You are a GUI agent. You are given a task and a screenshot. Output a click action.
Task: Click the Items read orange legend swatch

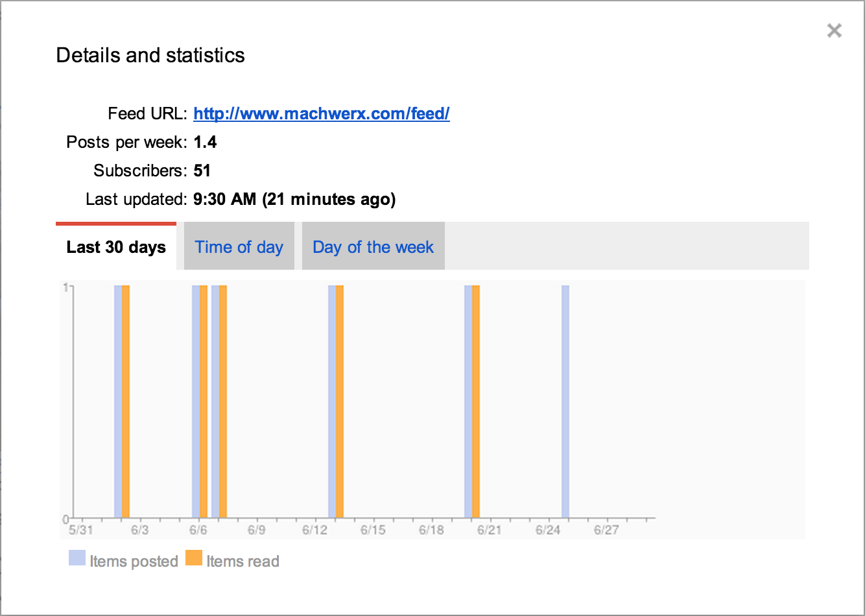(x=194, y=558)
